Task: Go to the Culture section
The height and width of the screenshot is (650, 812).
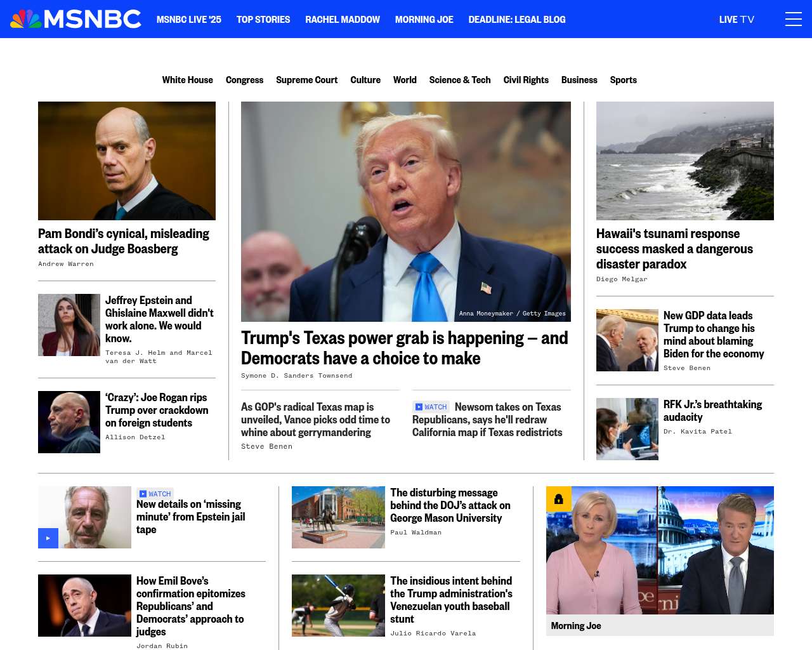Action: 365,80
